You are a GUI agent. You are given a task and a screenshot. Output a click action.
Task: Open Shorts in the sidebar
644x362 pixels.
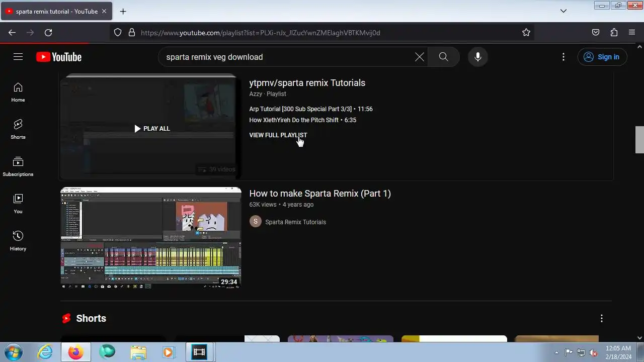coord(18,130)
